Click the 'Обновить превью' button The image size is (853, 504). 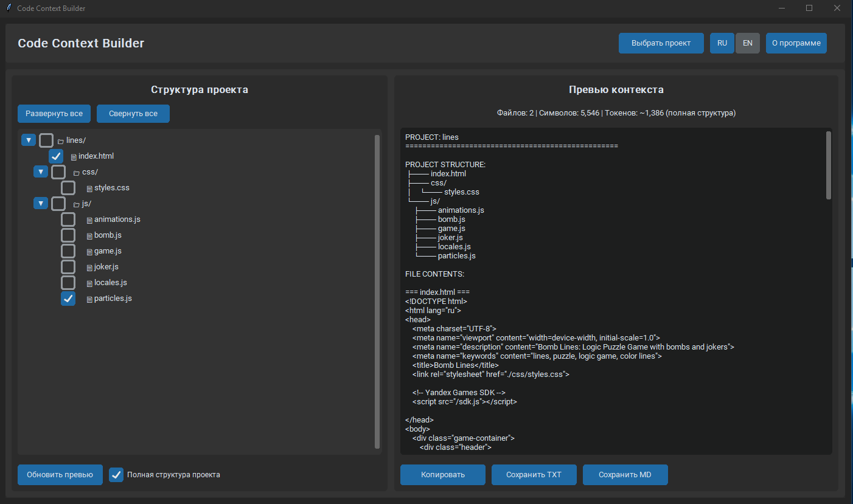60,475
